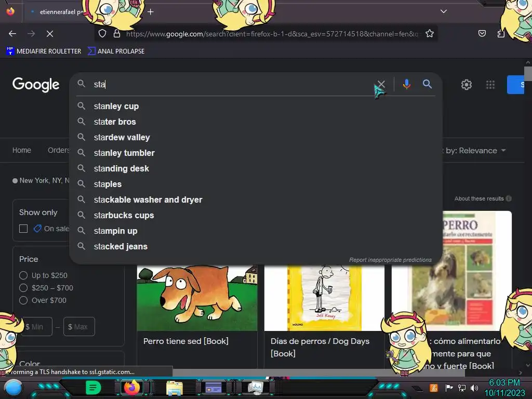Click the horizontal page scrollbar
Screen dimensions: 532x399
tap(319, 372)
